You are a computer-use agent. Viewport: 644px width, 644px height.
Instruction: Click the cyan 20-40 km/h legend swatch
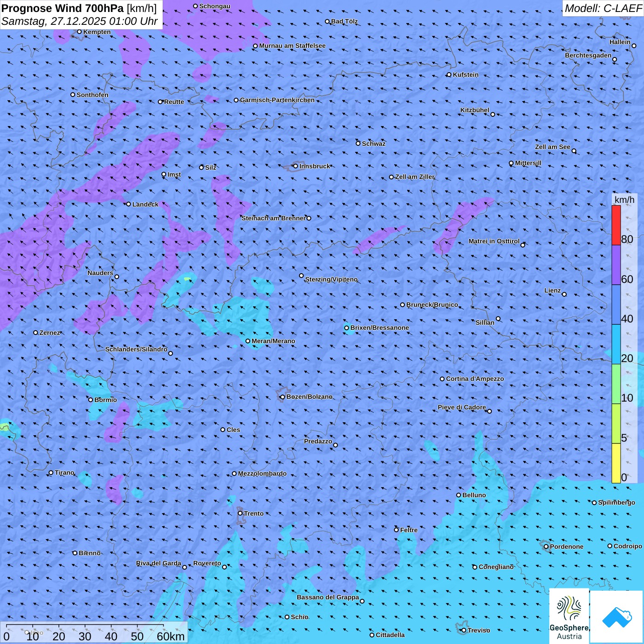pos(616,345)
